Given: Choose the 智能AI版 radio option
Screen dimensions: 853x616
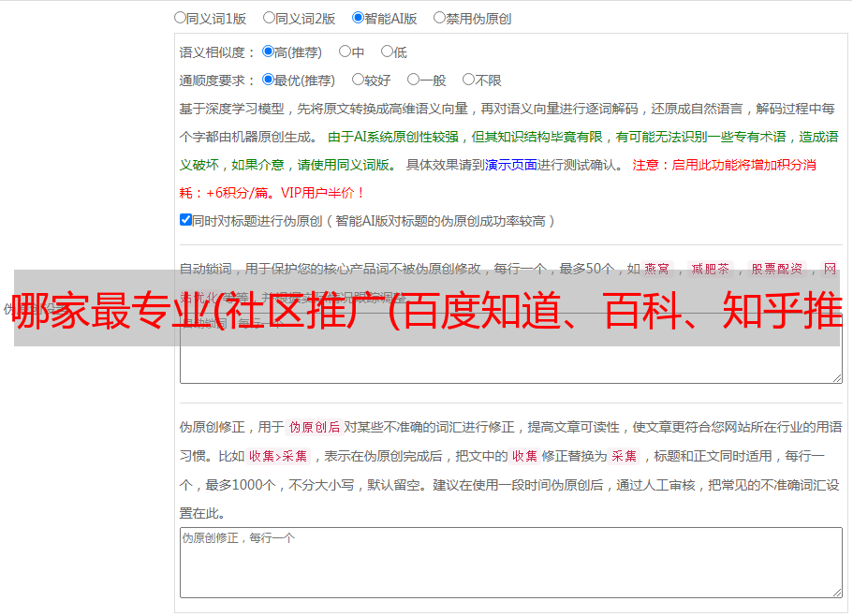Looking at the screenshot, I should click(x=358, y=18).
